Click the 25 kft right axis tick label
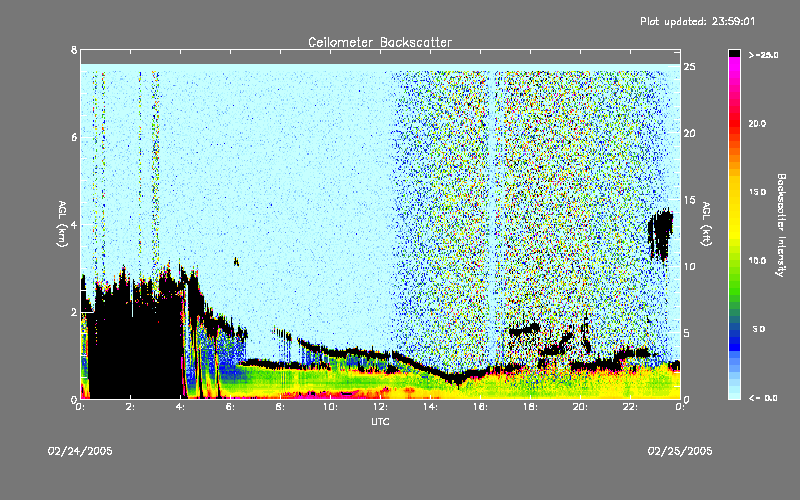The width and height of the screenshot is (800, 500). point(690,67)
